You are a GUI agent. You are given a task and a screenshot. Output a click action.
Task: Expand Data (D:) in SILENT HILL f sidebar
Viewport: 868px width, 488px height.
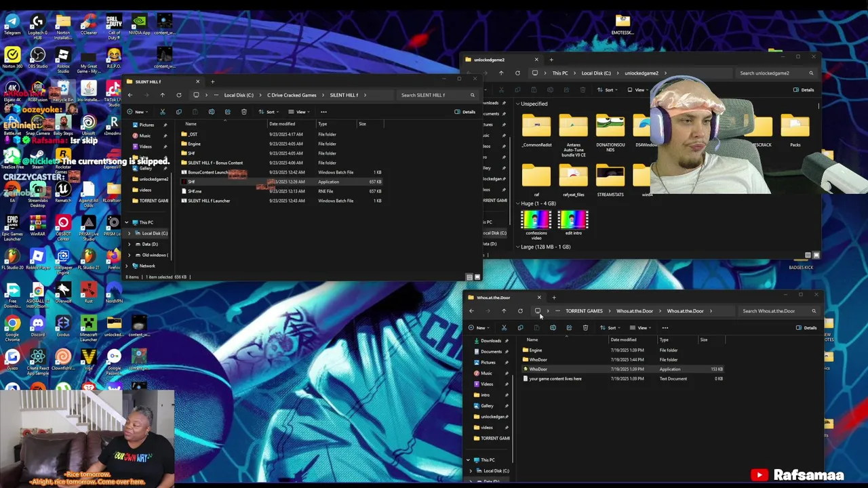pyautogui.click(x=129, y=244)
